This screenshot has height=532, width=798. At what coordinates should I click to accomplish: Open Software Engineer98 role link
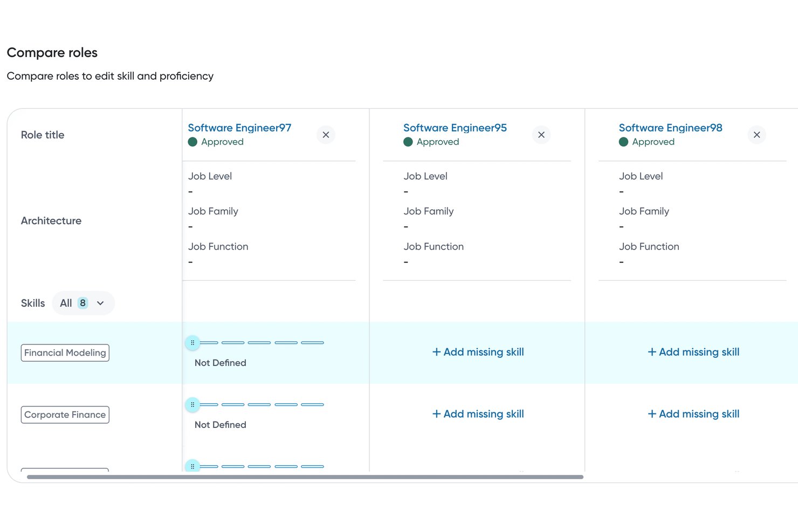tap(670, 128)
